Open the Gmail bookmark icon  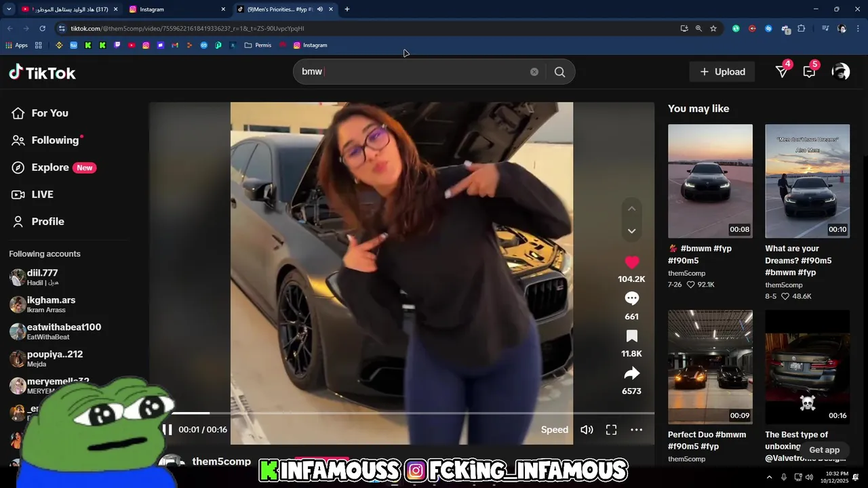coord(175,45)
